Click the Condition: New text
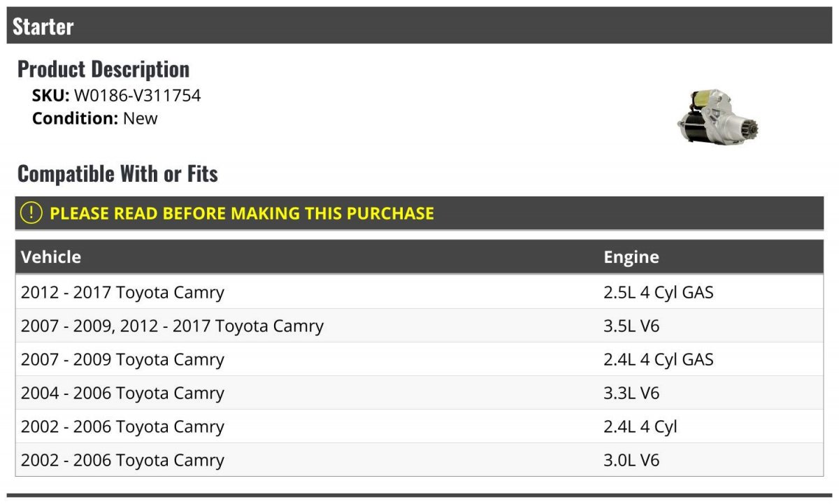The height and width of the screenshot is (504, 839). (95, 118)
